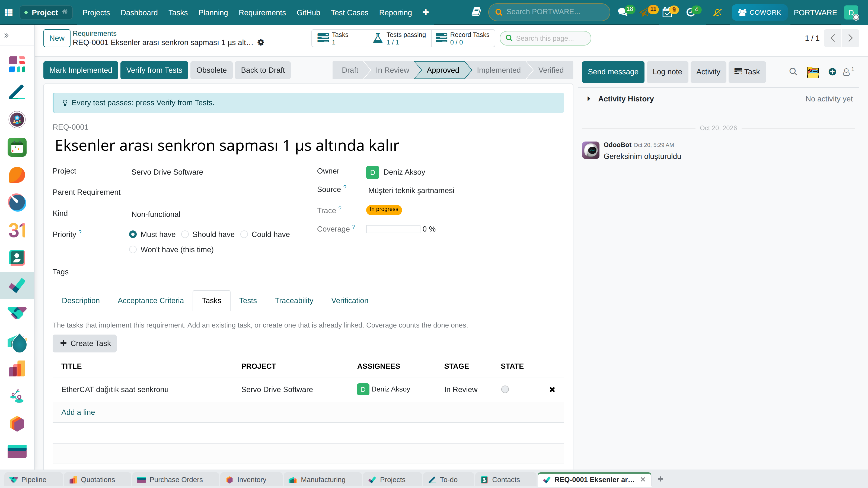Set status to Implemented stage
Screen dimensions: 868x488
[498, 70]
